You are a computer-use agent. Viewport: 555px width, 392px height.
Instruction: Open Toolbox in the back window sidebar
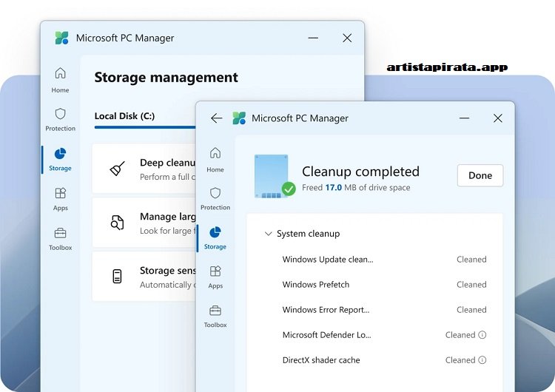click(60, 239)
